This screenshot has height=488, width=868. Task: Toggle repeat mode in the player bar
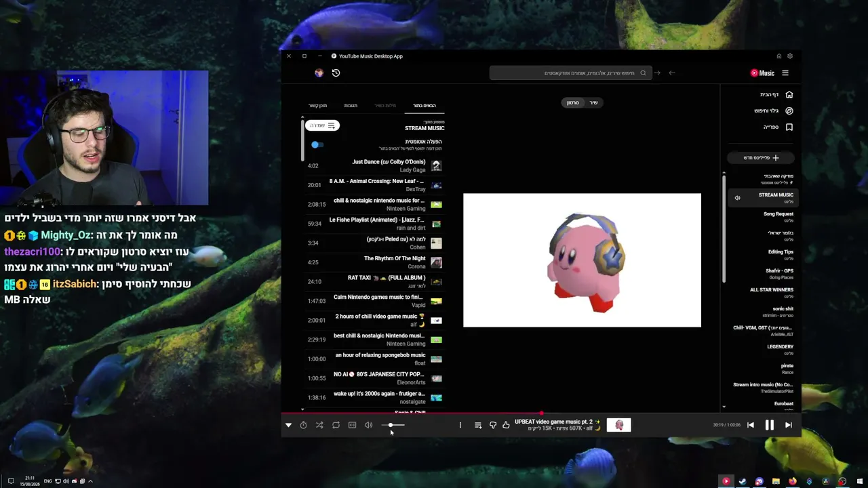[336, 425]
